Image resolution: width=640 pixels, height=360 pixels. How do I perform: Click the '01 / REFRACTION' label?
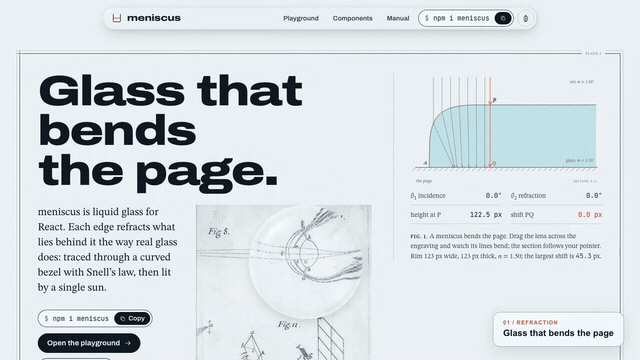(x=530, y=322)
